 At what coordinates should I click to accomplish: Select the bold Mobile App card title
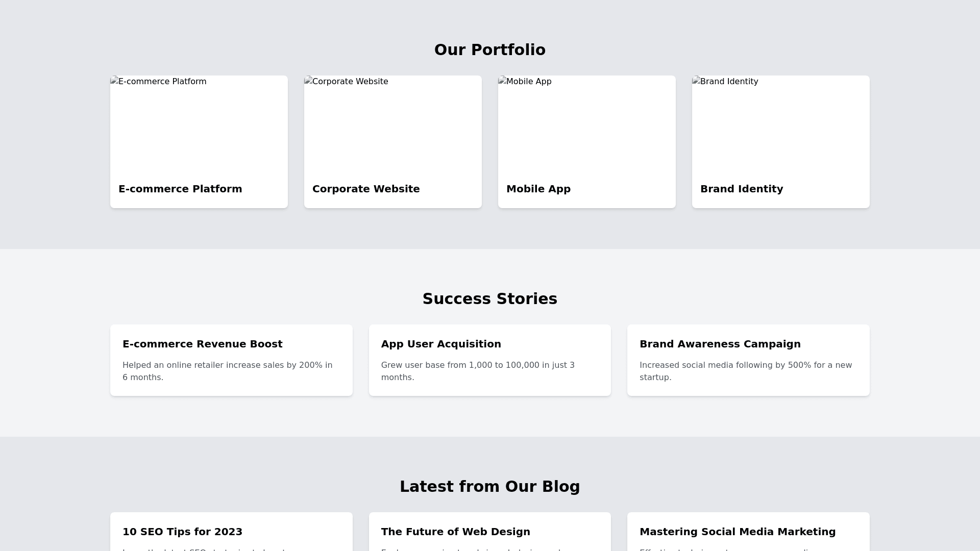(x=538, y=189)
